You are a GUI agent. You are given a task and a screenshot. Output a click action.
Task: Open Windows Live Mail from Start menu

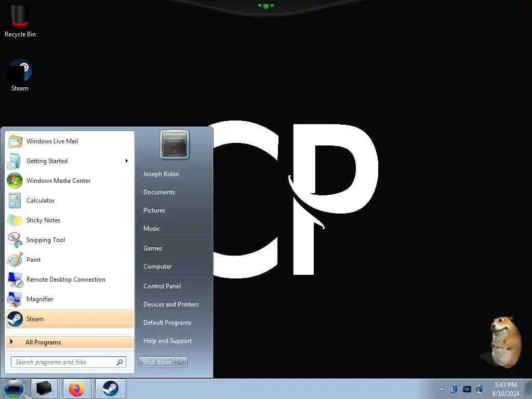tap(70, 141)
